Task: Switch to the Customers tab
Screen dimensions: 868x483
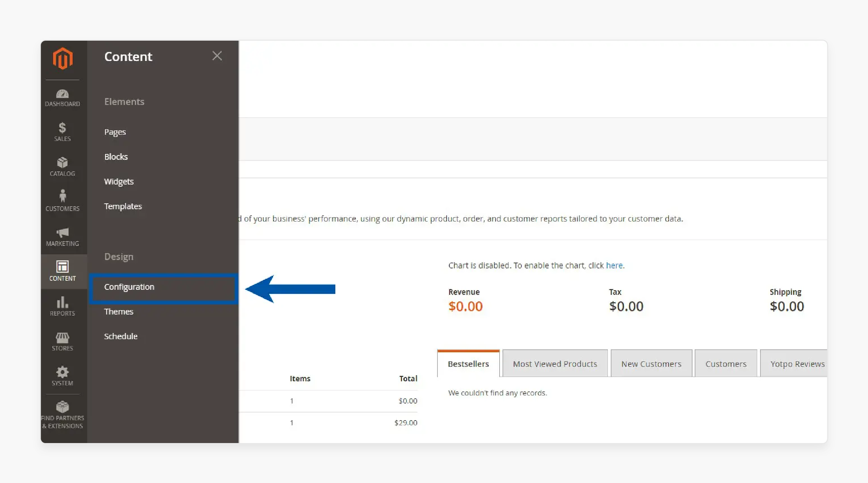Action: click(x=726, y=364)
